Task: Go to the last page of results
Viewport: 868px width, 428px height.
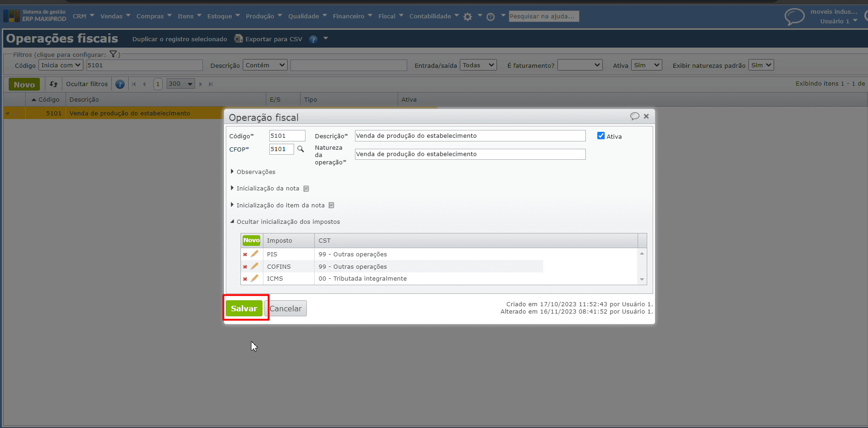Action: [211, 84]
